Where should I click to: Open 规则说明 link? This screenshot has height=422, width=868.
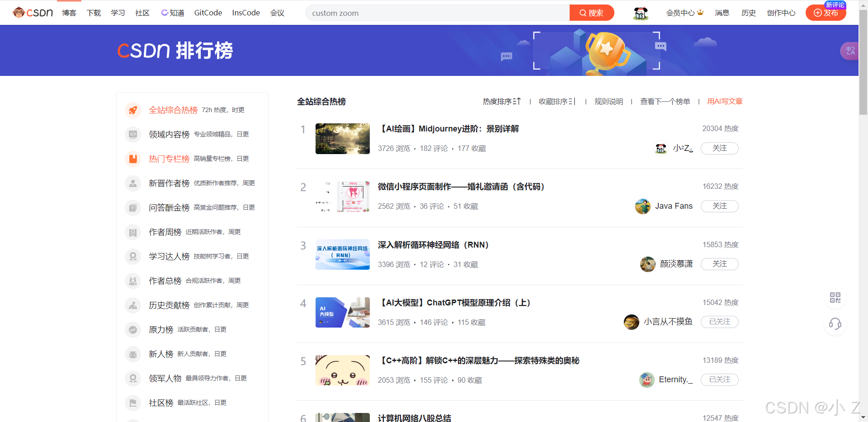click(609, 102)
